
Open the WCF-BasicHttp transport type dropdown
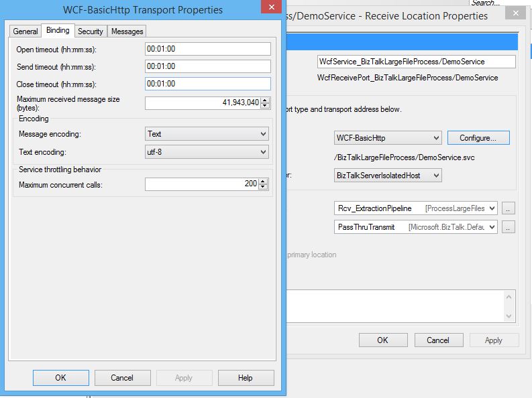coord(388,138)
